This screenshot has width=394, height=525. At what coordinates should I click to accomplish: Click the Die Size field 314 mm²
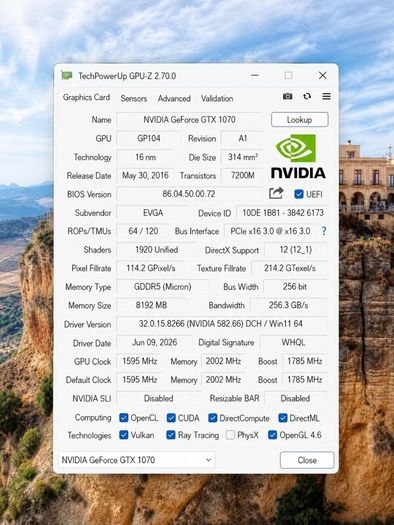(x=242, y=157)
